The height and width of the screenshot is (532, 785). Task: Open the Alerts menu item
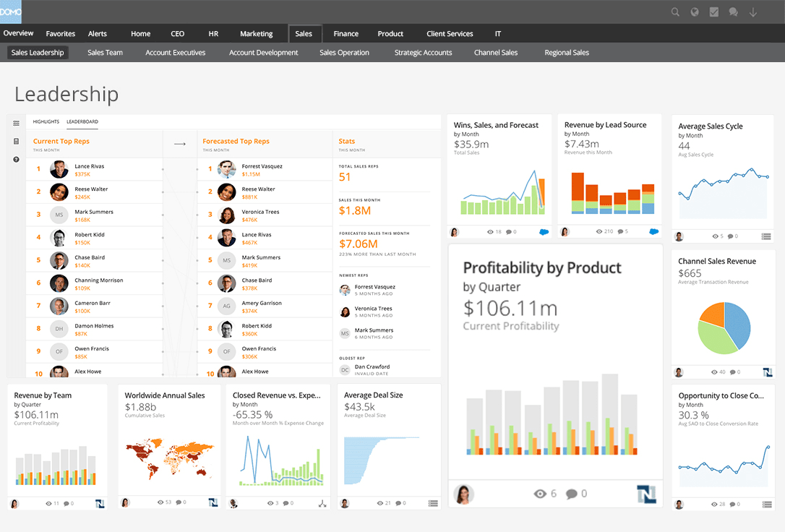(98, 33)
